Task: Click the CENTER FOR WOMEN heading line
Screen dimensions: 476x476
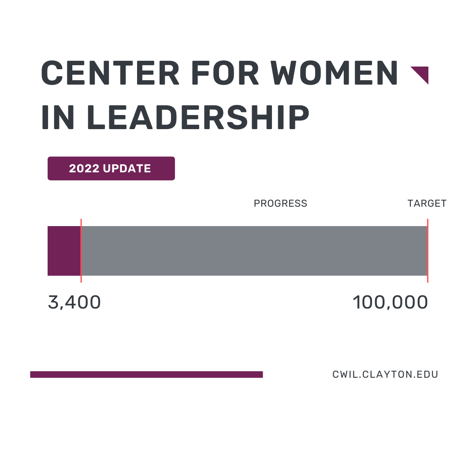Action: tap(219, 73)
